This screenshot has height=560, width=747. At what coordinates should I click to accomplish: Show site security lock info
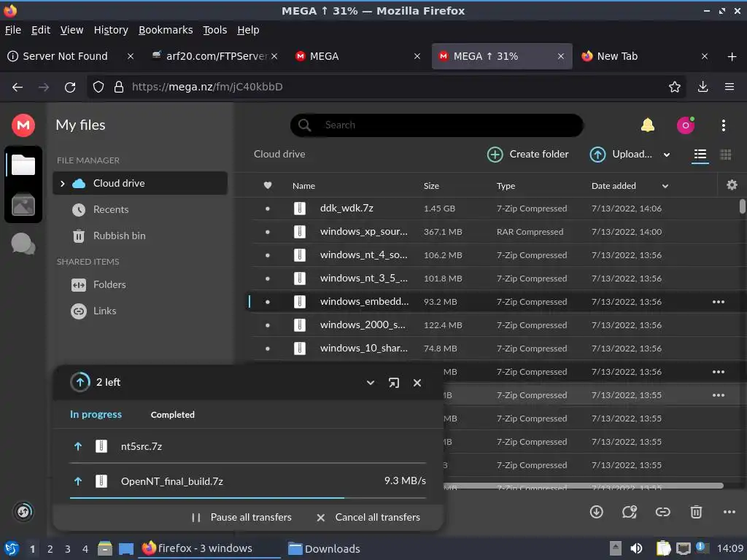pos(119,87)
